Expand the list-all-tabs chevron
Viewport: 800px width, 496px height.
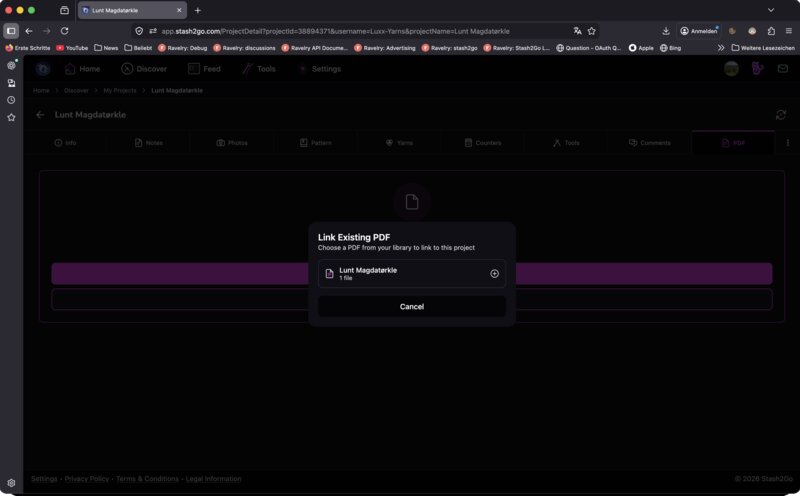[771, 10]
